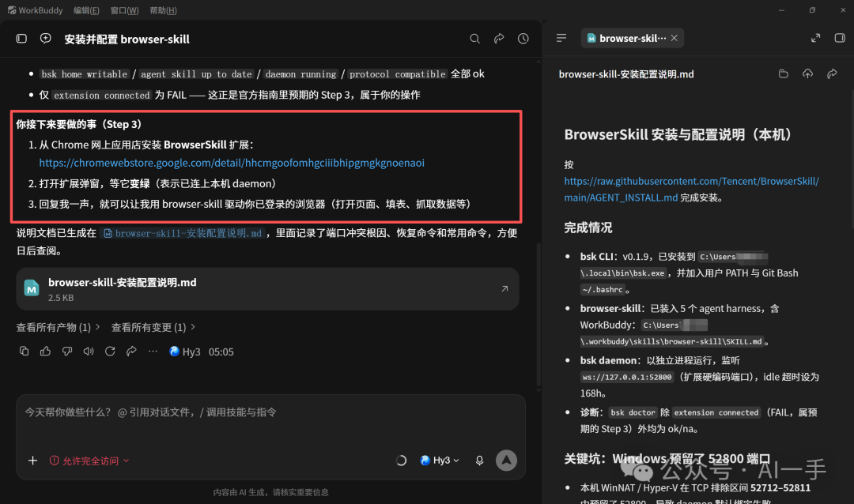
Task: Open search in the conversation header
Action: [475, 39]
